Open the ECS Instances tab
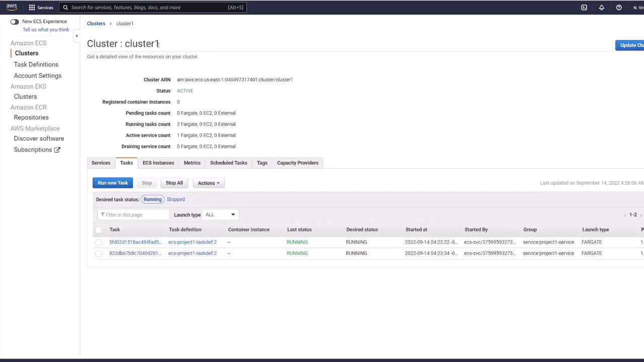The width and height of the screenshot is (644, 362). 158,163
